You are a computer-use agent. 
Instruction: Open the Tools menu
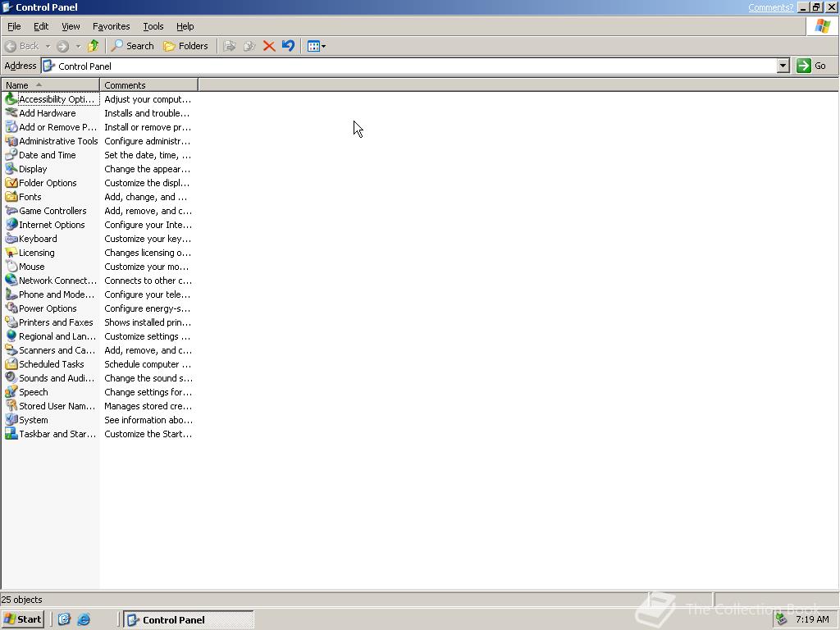click(153, 26)
